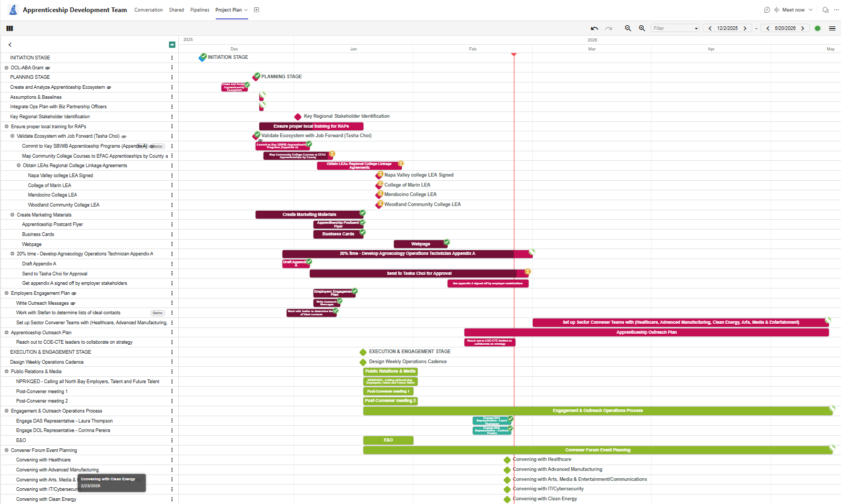Move end date 5/20/2026 earlier
The width and height of the screenshot is (841, 504).
(x=768, y=28)
